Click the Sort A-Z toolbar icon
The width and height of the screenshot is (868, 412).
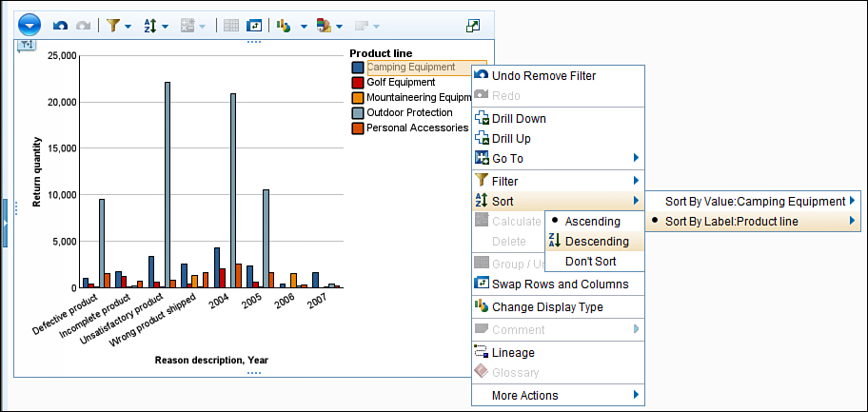click(150, 26)
